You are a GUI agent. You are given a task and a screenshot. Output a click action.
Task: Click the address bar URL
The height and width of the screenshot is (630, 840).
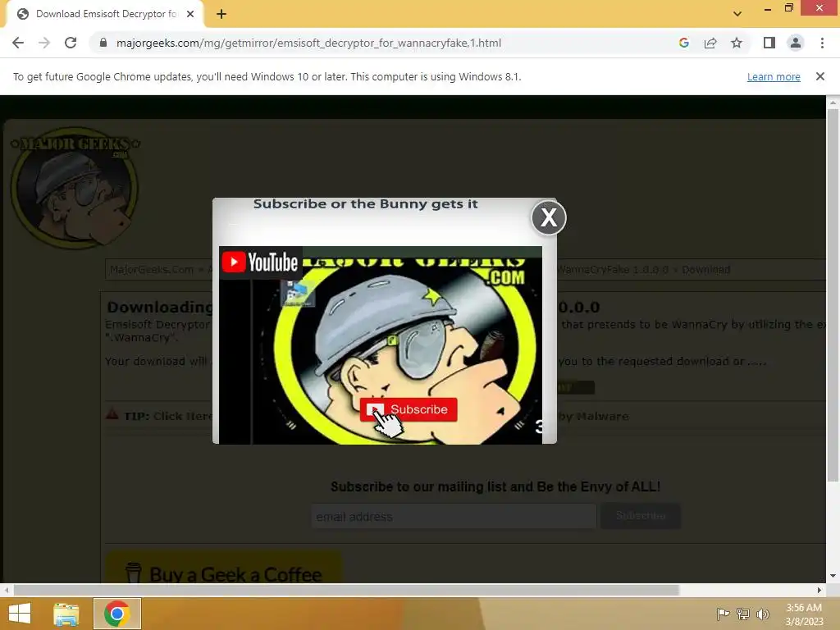pos(308,43)
